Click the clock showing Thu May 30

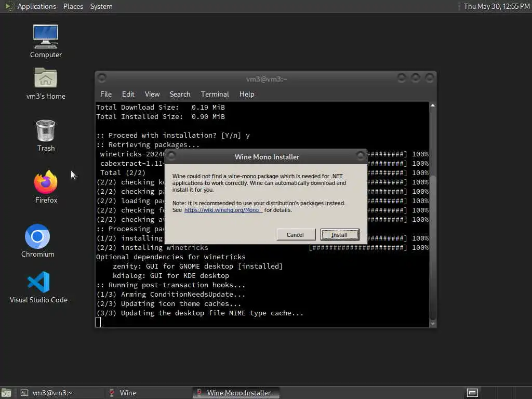pyautogui.click(x=497, y=6)
